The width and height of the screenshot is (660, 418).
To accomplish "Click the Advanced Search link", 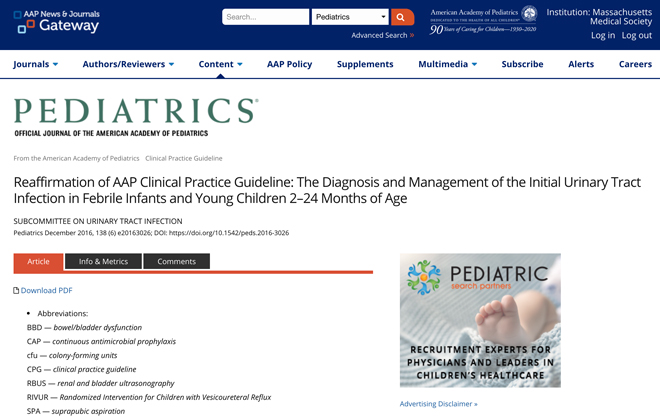I will point(382,35).
